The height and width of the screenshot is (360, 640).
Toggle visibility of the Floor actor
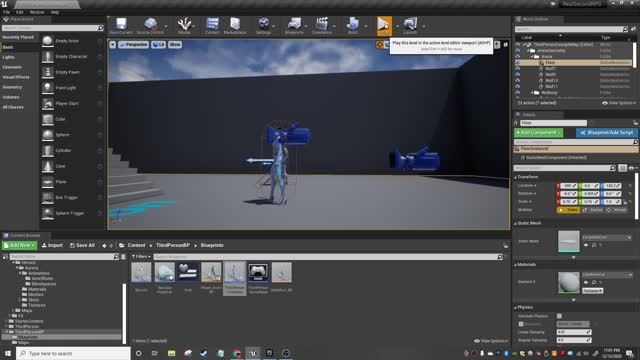[518, 63]
